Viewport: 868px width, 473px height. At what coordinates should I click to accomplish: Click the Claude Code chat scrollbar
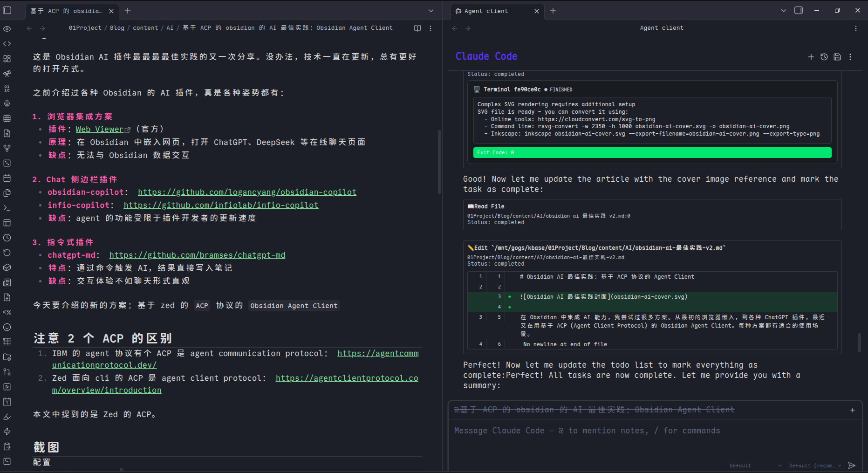tap(859, 343)
